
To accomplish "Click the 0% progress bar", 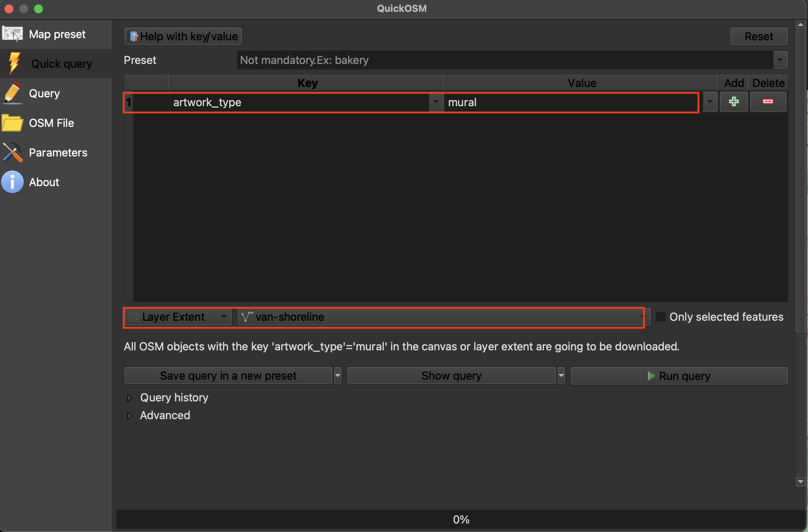I will coord(461,519).
